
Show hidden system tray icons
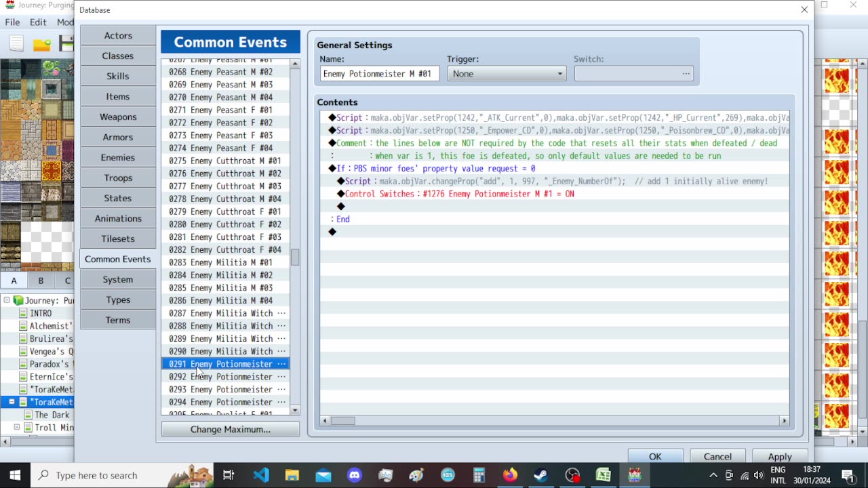(x=713, y=475)
